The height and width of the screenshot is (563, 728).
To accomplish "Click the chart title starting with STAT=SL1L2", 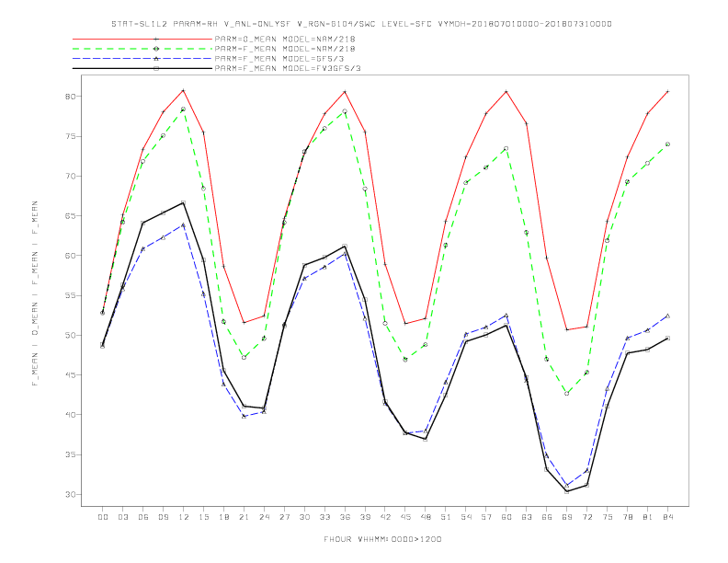I will pos(361,24).
